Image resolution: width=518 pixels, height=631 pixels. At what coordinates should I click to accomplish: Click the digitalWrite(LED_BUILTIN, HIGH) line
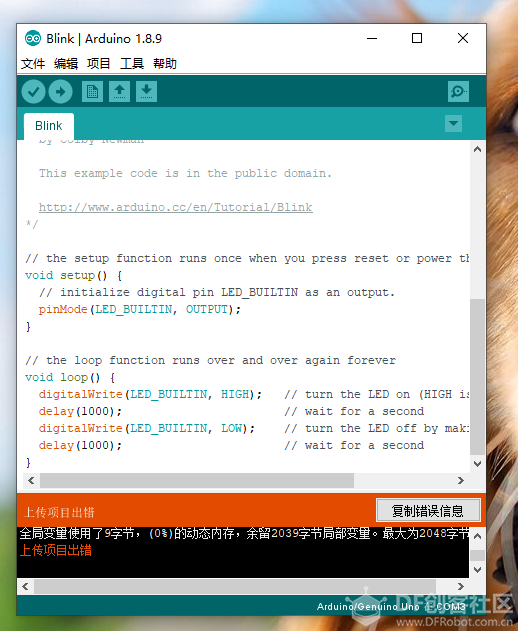(150, 394)
